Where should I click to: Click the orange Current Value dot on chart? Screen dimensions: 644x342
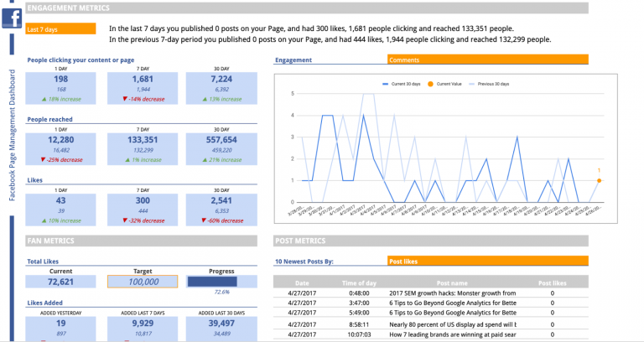599,179
